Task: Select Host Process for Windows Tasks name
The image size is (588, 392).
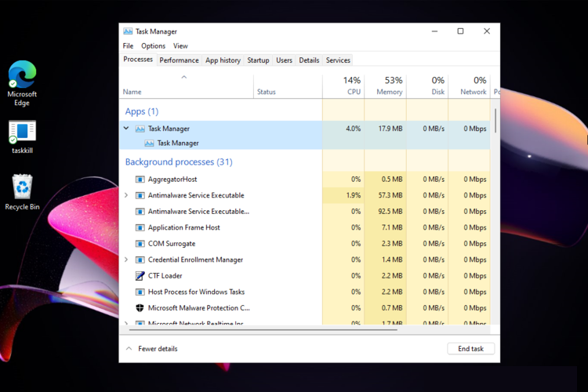Action: (x=196, y=292)
